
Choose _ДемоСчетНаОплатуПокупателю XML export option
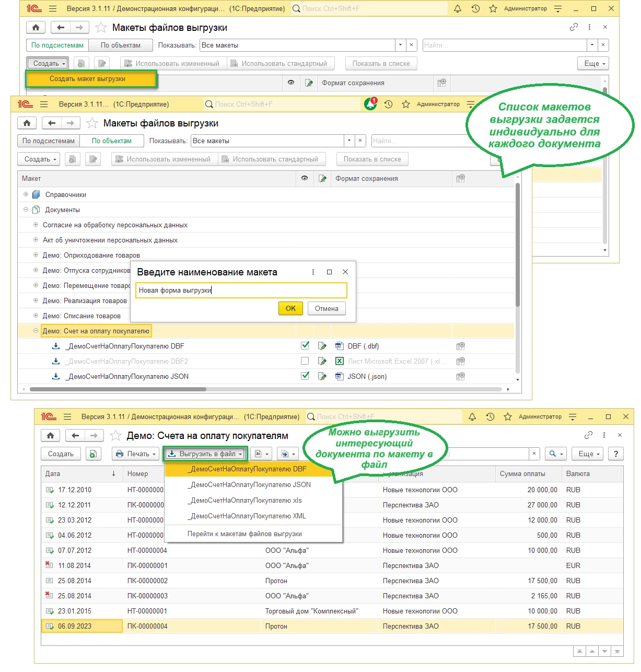pyautogui.click(x=253, y=516)
